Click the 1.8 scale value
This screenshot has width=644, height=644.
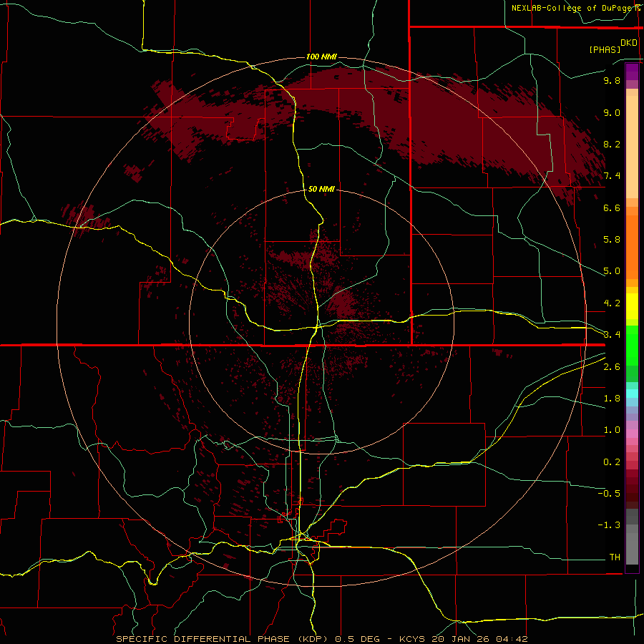612,399
